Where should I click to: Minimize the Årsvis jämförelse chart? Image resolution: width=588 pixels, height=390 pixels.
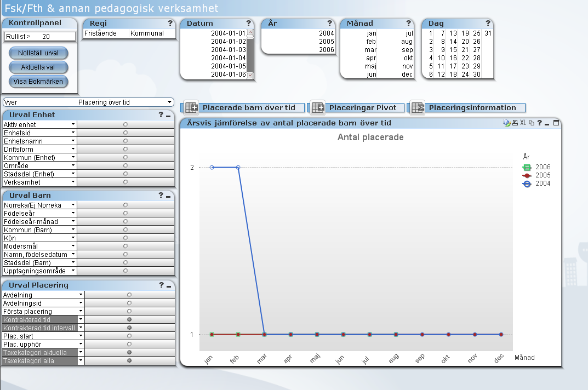tap(547, 123)
